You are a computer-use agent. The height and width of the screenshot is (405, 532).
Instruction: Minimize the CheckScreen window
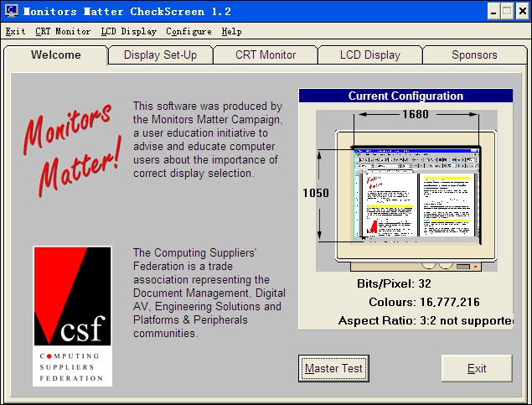click(x=493, y=12)
